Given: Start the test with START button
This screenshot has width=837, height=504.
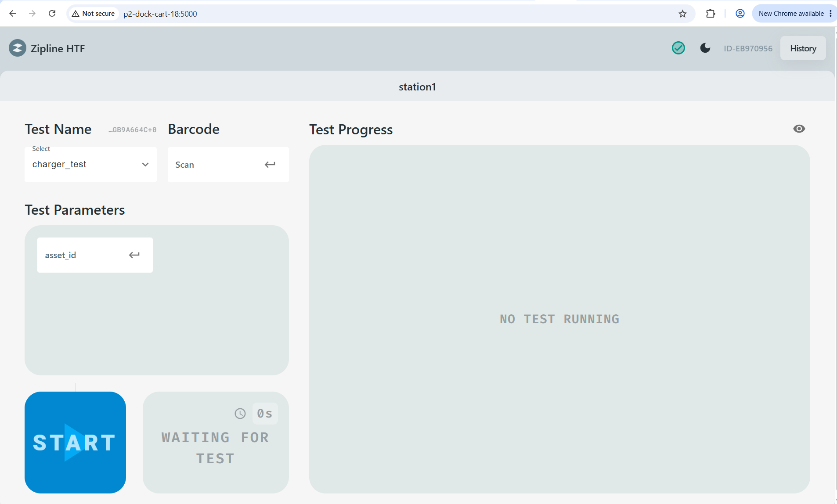Looking at the screenshot, I should [75, 443].
